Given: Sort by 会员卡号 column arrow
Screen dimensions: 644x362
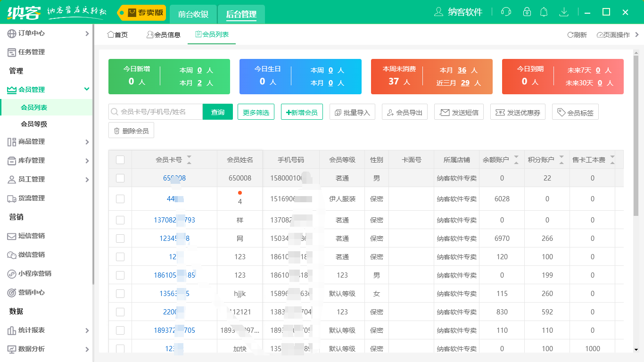Looking at the screenshot, I should (x=189, y=160).
